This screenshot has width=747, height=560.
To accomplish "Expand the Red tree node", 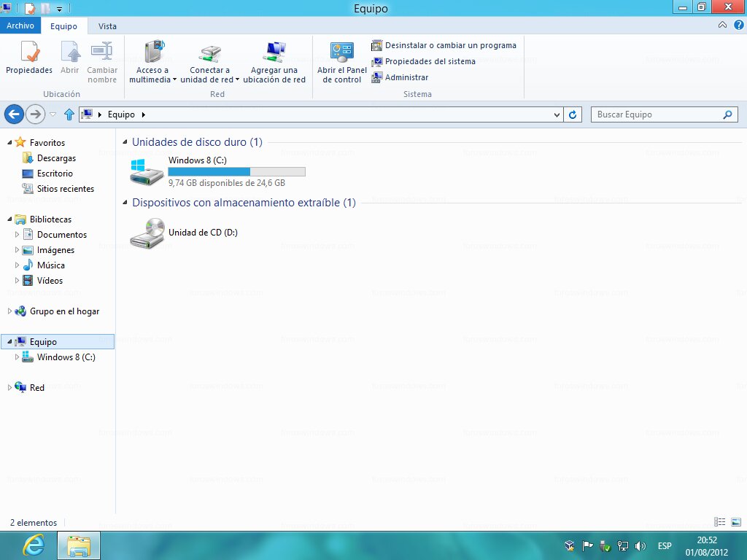I will coord(9,388).
